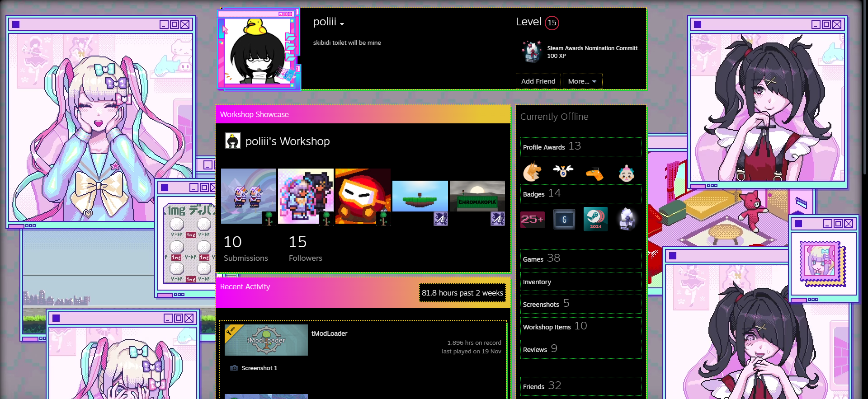This screenshot has height=399, width=868.
Task: Open the CHROMAKOPIA workshop item thumbnail
Action: 477,197
